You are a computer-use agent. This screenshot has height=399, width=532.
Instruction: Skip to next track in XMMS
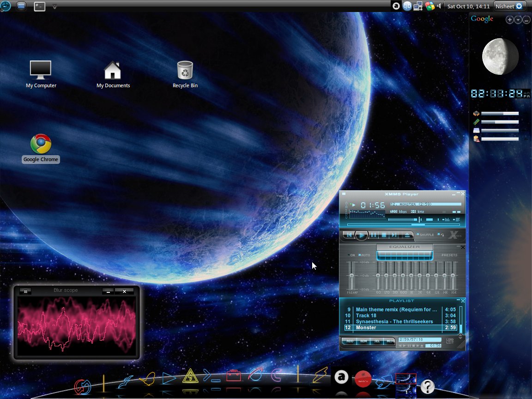[x=394, y=235]
